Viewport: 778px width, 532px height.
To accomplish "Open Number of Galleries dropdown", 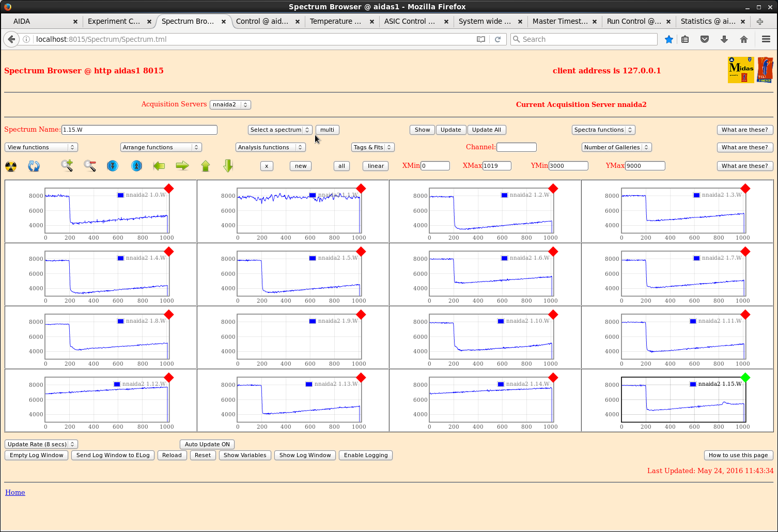I will (617, 147).
